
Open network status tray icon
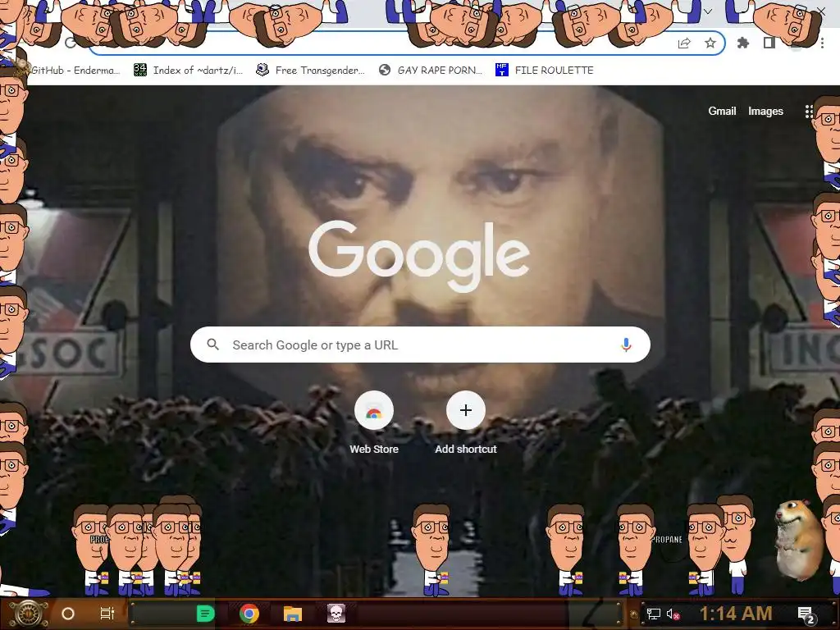click(x=654, y=614)
